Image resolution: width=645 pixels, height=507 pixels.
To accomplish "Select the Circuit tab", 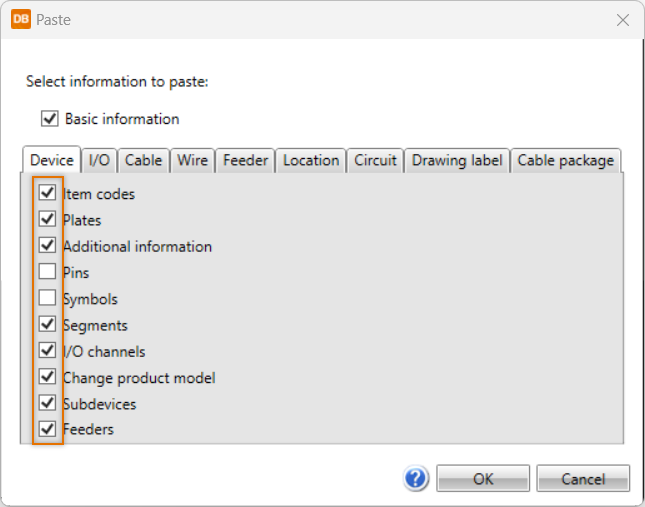I will coord(376,160).
